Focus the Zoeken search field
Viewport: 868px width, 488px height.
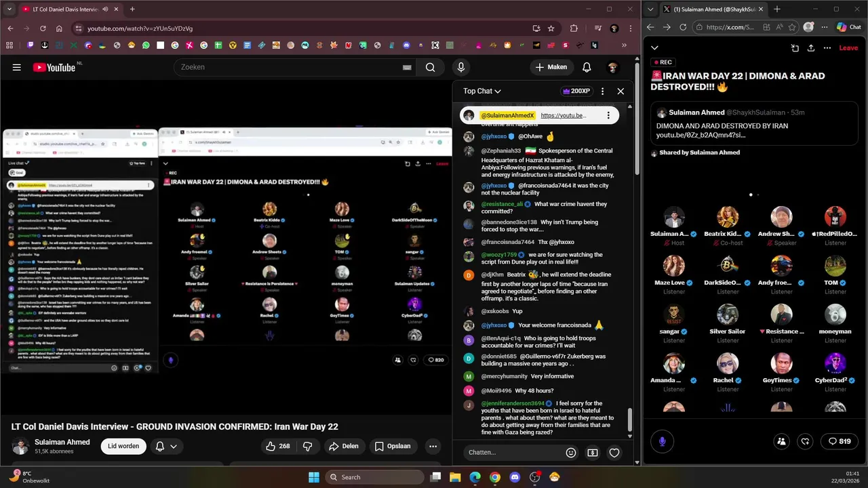(x=288, y=67)
